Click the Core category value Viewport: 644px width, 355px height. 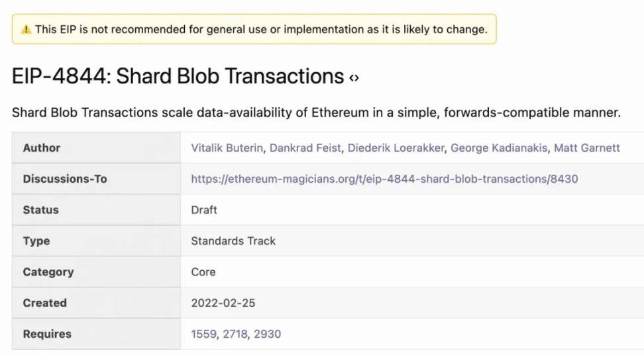pyautogui.click(x=203, y=272)
